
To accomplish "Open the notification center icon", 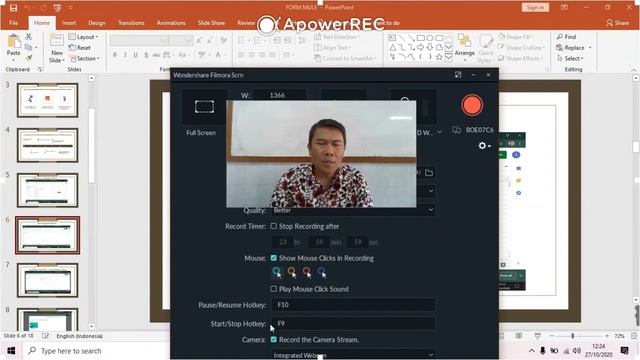I will (x=624, y=351).
